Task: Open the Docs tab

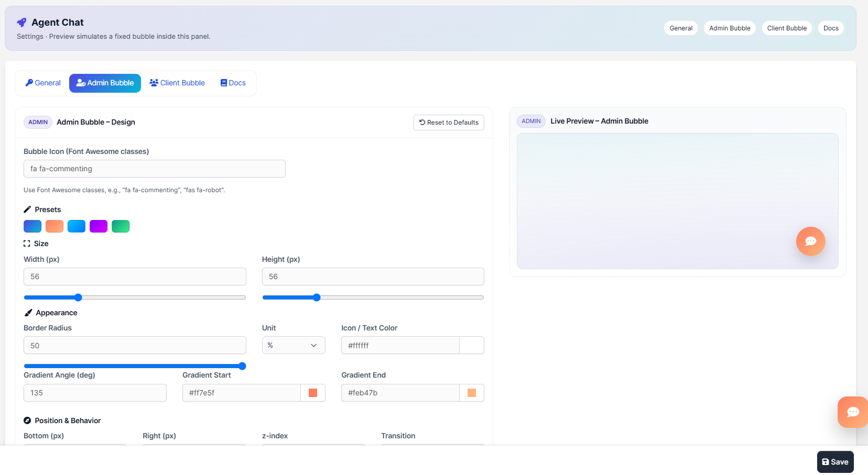Action: coord(233,83)
